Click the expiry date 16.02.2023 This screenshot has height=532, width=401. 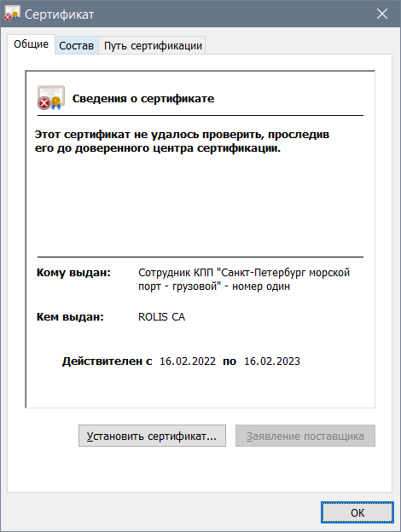pyautogui.click(x=272, y=361)
